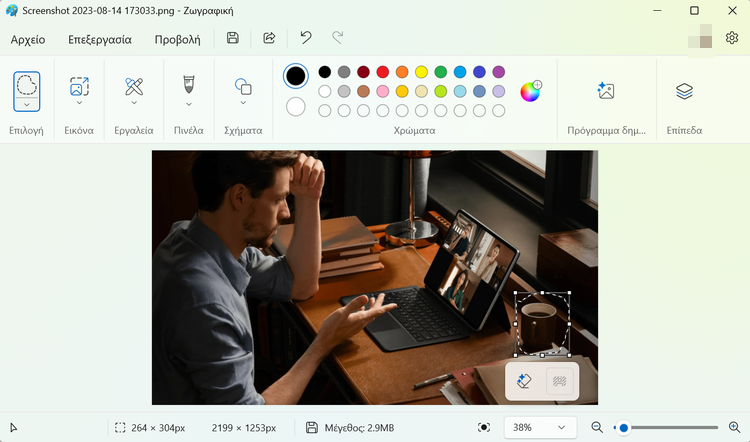Click the Redo arrow
Image resolution: width=750 pixels, height=442 pixels.
pyautogui.click(x=338, y=38)
